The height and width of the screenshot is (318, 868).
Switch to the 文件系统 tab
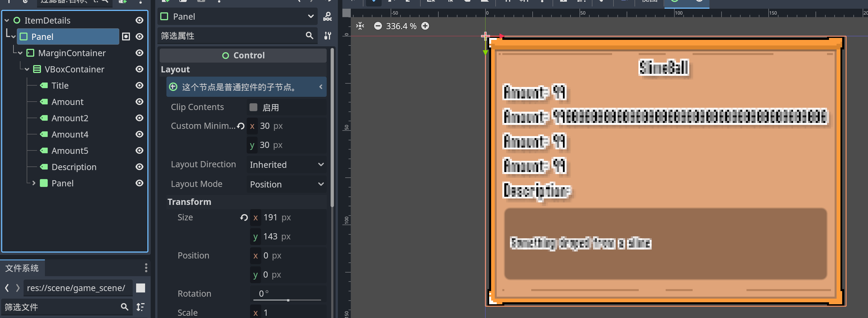(x=22, y=268)
